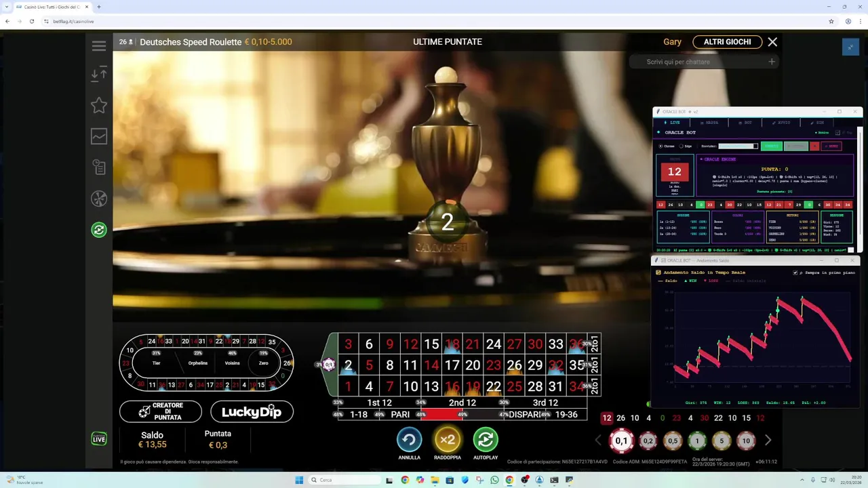Switch to MAPPA tab in Oracle Bot

[709, 123]
